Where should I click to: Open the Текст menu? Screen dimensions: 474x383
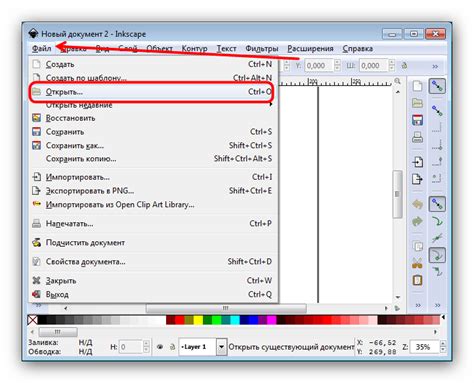coord(226,49)
